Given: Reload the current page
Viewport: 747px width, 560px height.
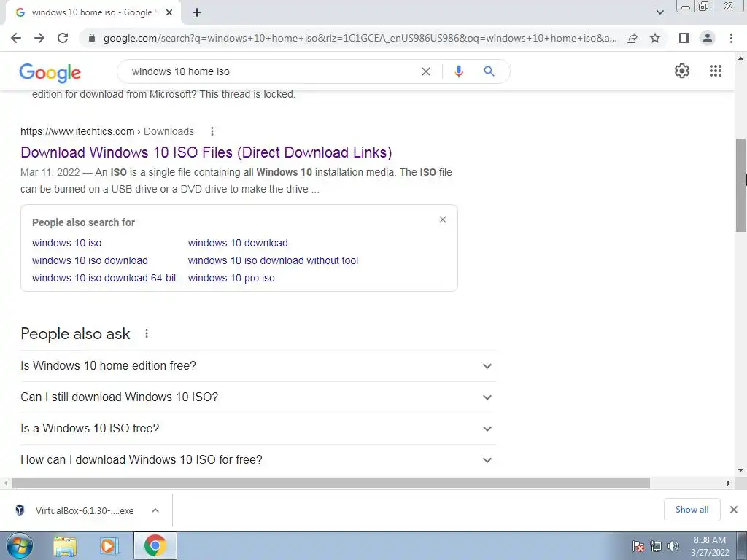Looking at the screenshot, I should [63, 38].
